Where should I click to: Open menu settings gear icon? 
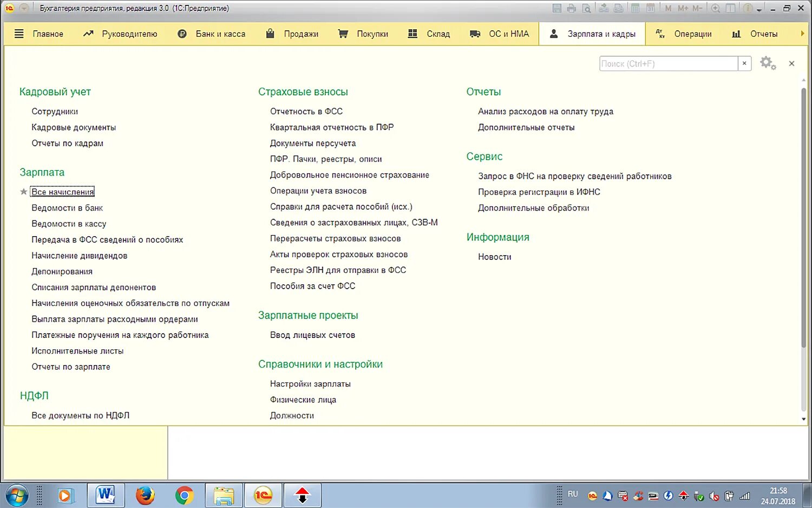pos(768,63)
